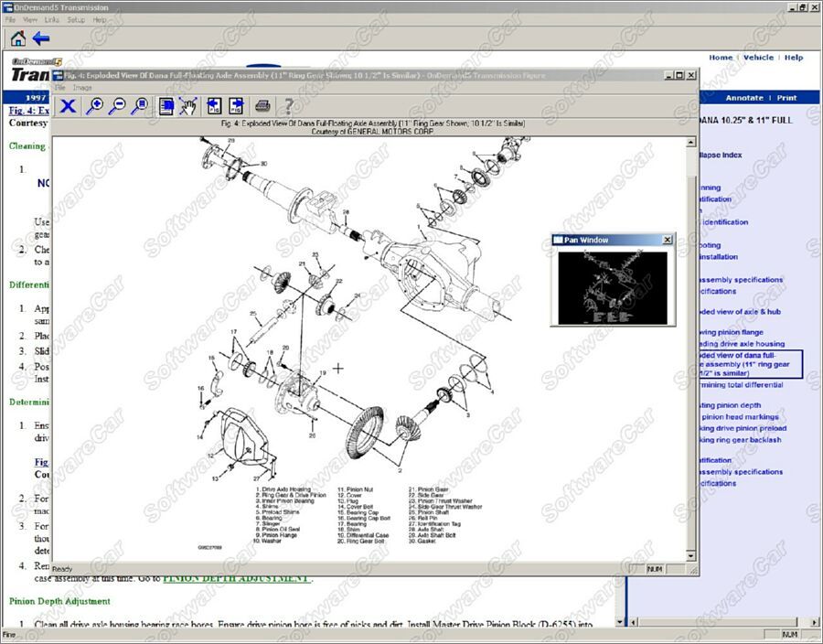Click the Home house icon
Viewport: 823px width, 644px height.
coord(17,38)
